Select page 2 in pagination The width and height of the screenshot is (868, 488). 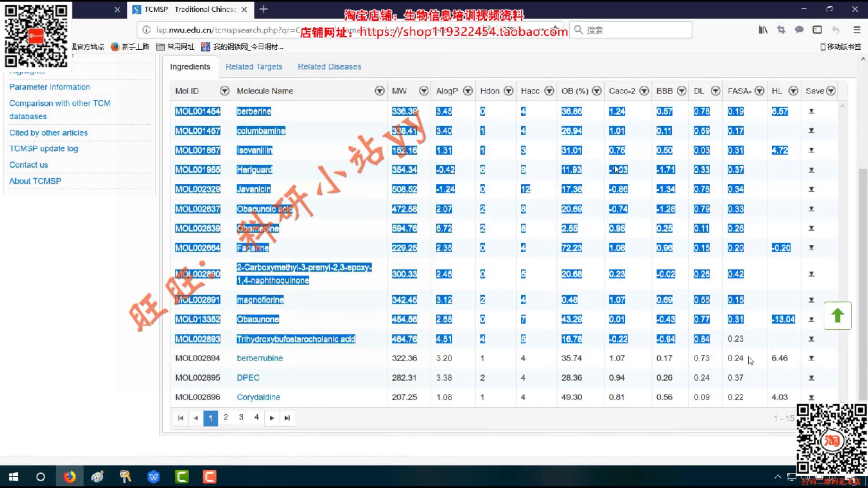click(x=226, y=417)
